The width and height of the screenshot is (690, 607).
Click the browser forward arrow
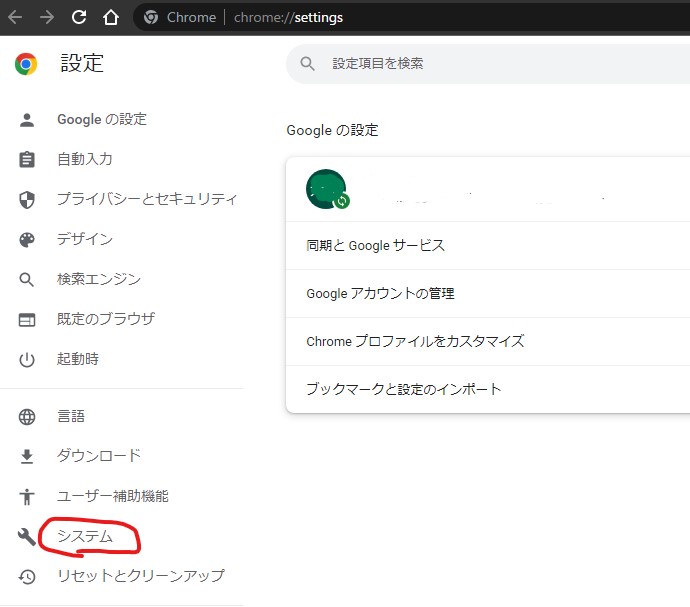tap(47, 18)
